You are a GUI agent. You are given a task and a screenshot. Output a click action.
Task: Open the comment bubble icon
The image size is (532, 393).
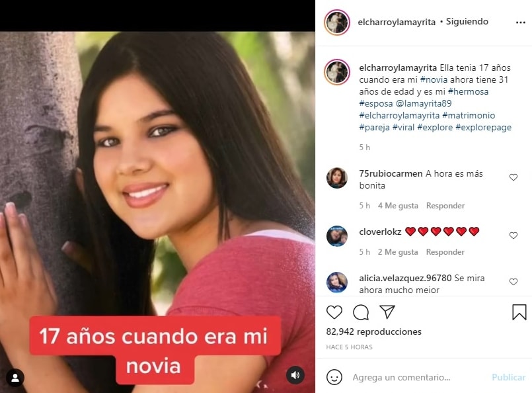coord(361,312)
